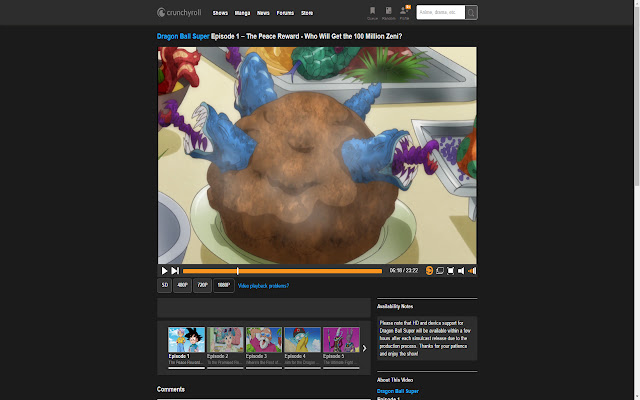Screen dimensions: 640x400
Task: Click the 'Video playback problems?' link
Action: (x=263, y=286)
